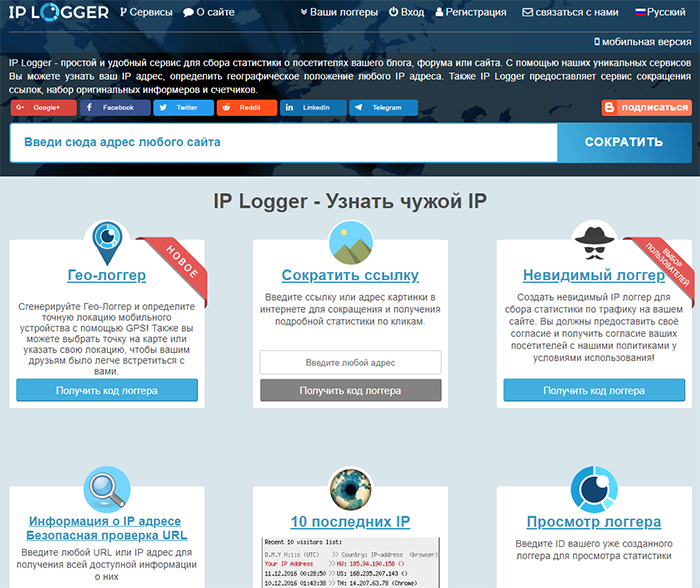Focus the Введи сюда адрес любого сайта field
This screenshot has width=700, height=588.
pyautogui.click(x=283, y=142)
